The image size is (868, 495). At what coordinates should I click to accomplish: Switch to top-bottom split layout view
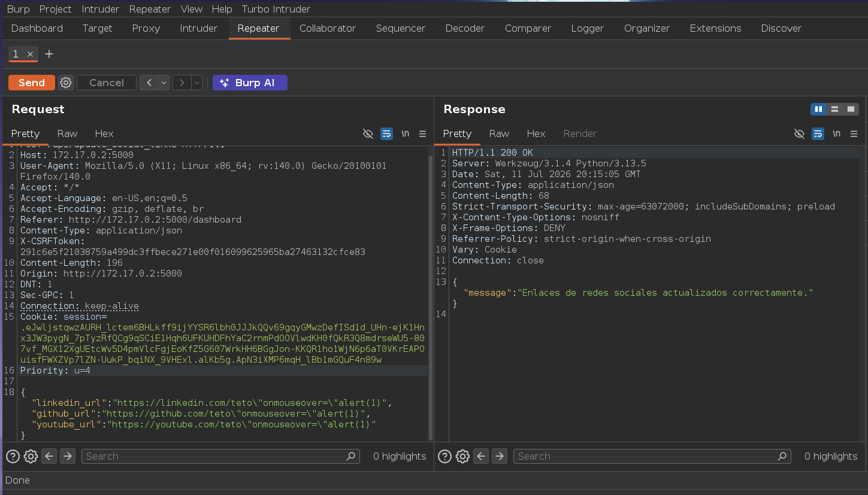(834, 109)
